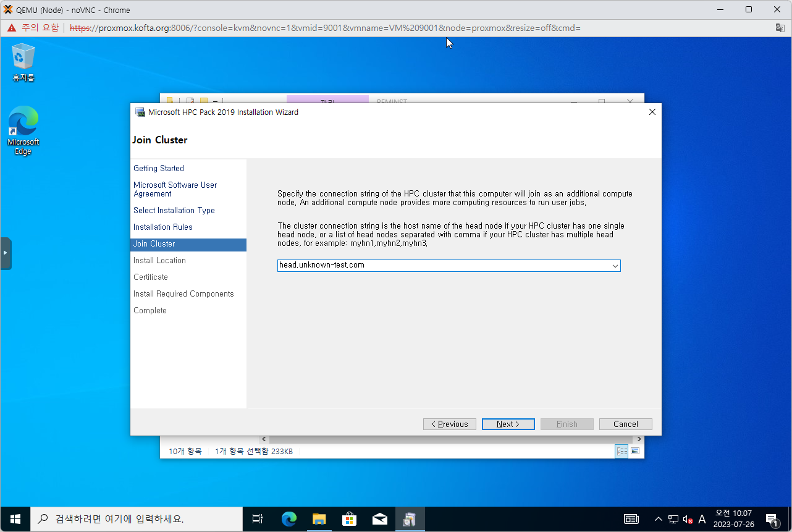Viewport: 792px width, 532px height.
Task: Toggle the IME input mode indicator
Action: pyautogui.click(x=702, y=519)
